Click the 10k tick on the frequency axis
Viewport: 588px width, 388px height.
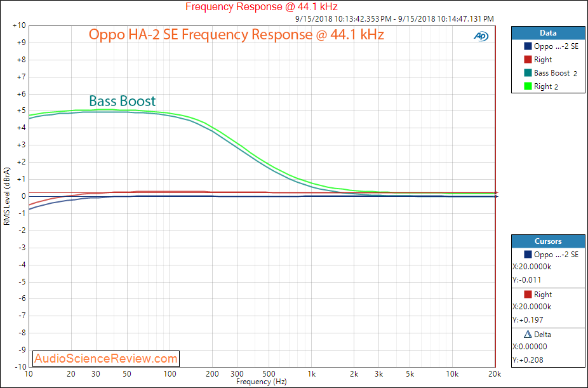coord(452,374)
